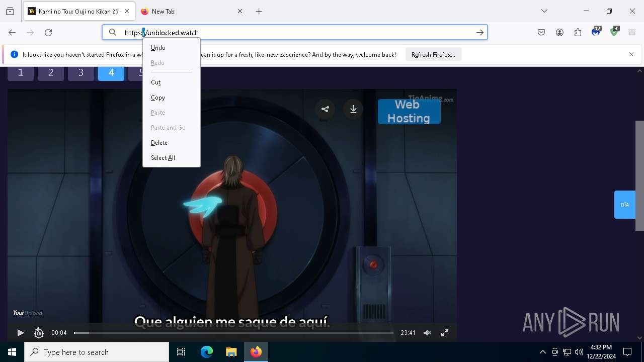Click the DÍA side button
The height and width of the screenshot is (362, 644).
624,205
